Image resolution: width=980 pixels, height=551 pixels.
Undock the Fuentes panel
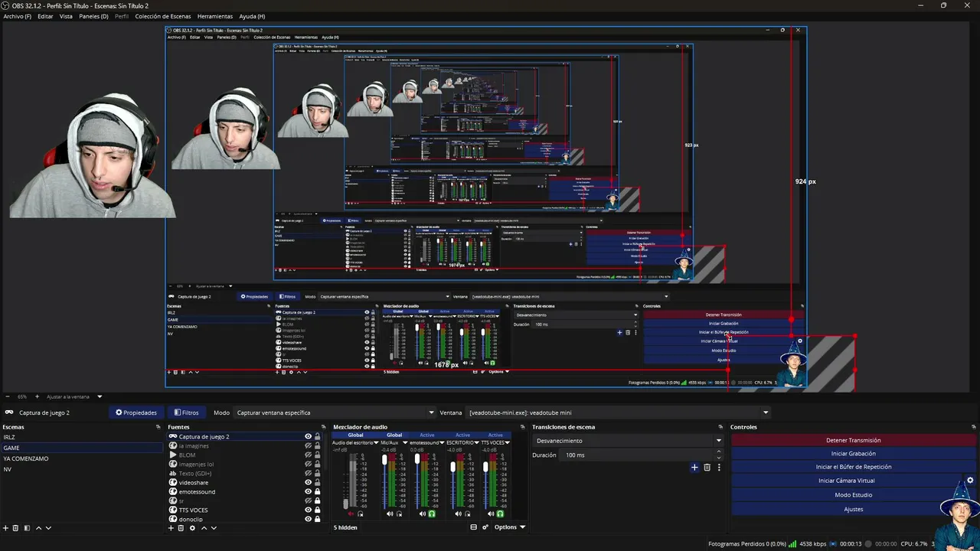coord(325,427)
